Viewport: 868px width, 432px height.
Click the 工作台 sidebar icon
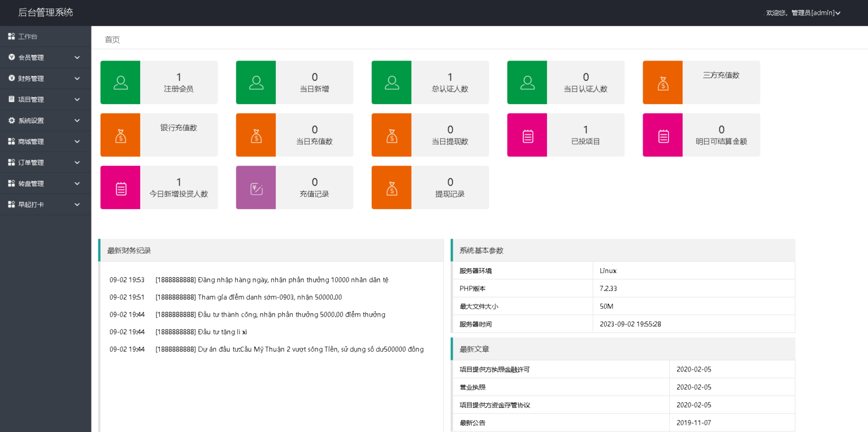coord(11,36)
